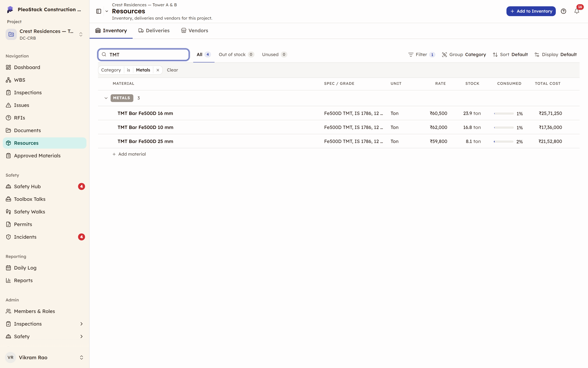Open the notifications bell
588x368 pixels.
tap(577, 11)
